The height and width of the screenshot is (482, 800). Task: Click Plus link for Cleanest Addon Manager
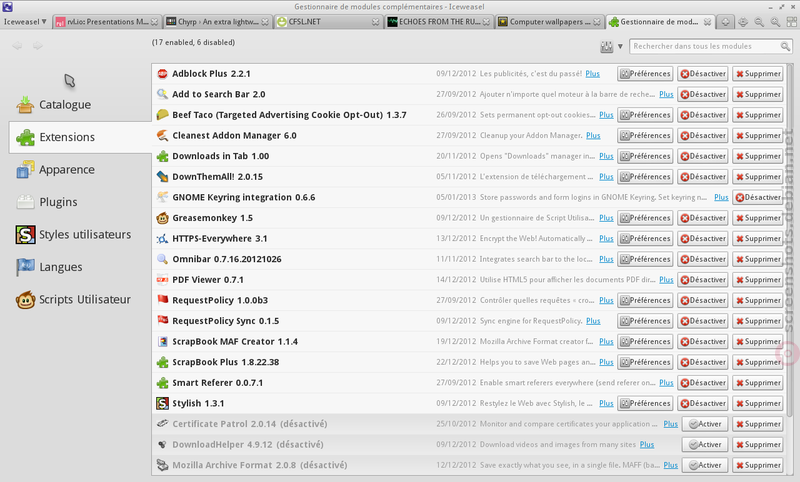tap(593, 136)
